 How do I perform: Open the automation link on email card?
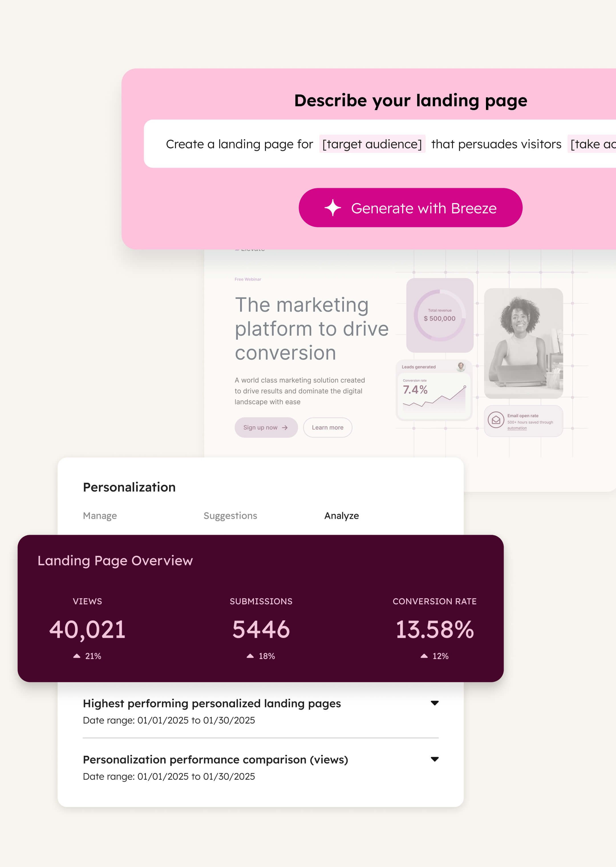(x=517, y=428)
